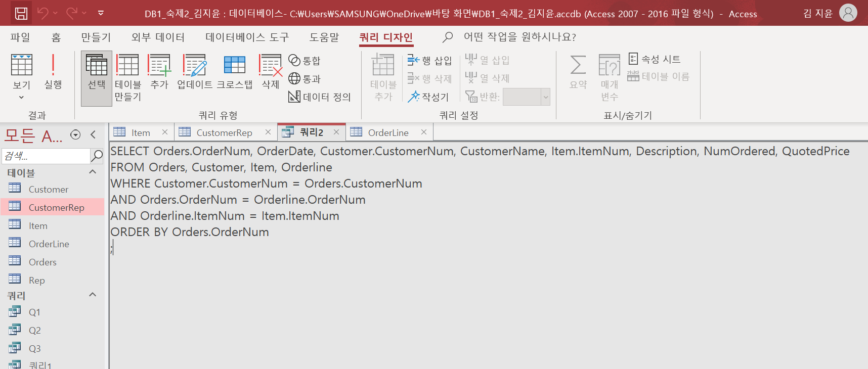Open query Q3
This screenshot has height=369, width=868.
coord(52,348)
